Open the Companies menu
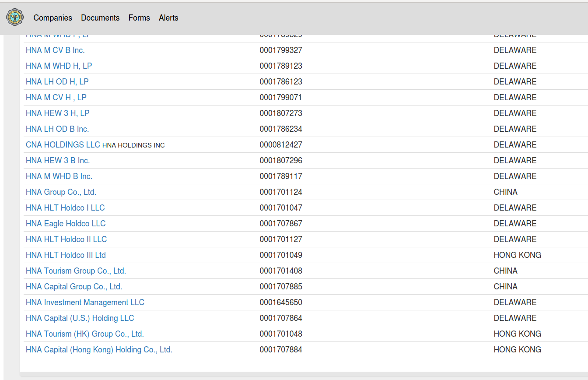 point(52,18)
